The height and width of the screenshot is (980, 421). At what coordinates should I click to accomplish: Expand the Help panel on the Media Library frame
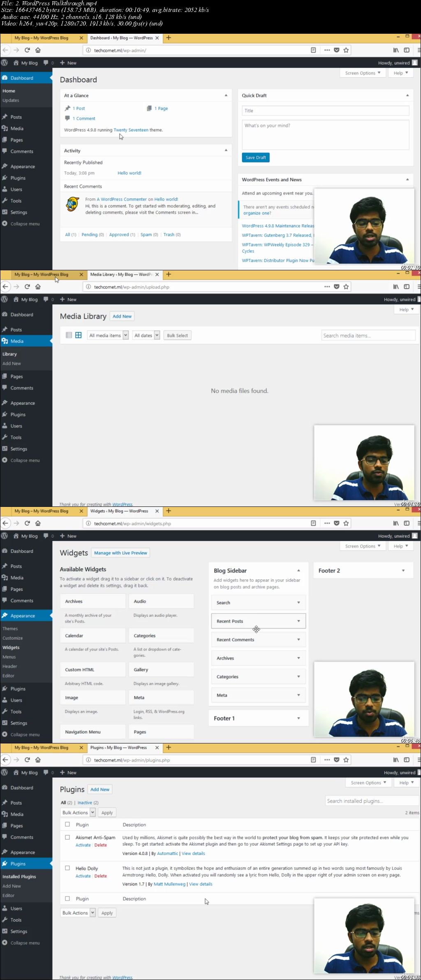coord(407,310)
